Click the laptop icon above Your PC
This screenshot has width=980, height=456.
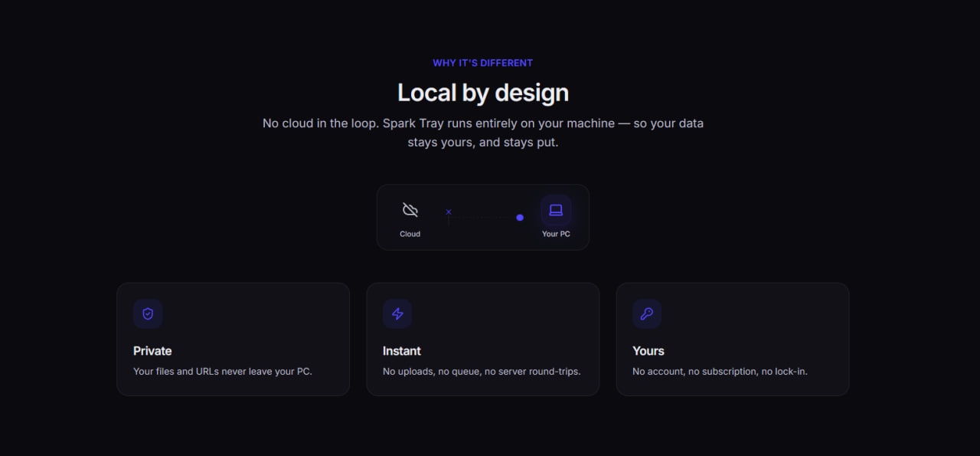[x=556, y=210]
